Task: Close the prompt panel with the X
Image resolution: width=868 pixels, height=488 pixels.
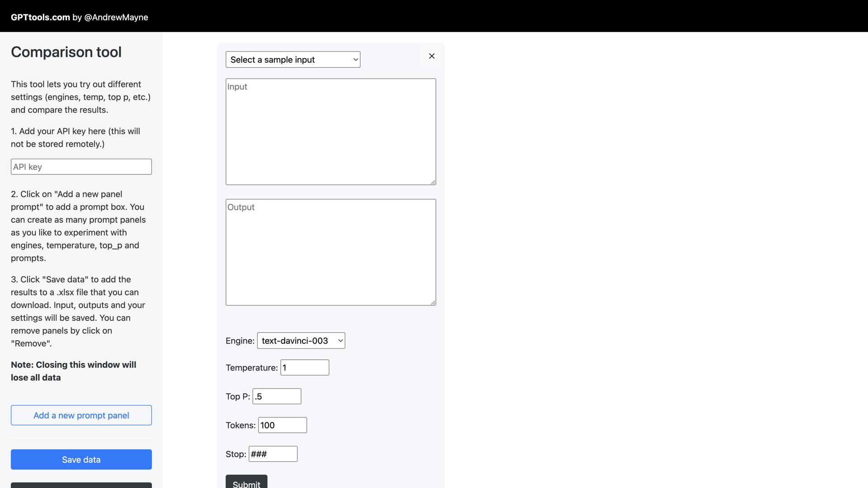Action: pos(431,56)
